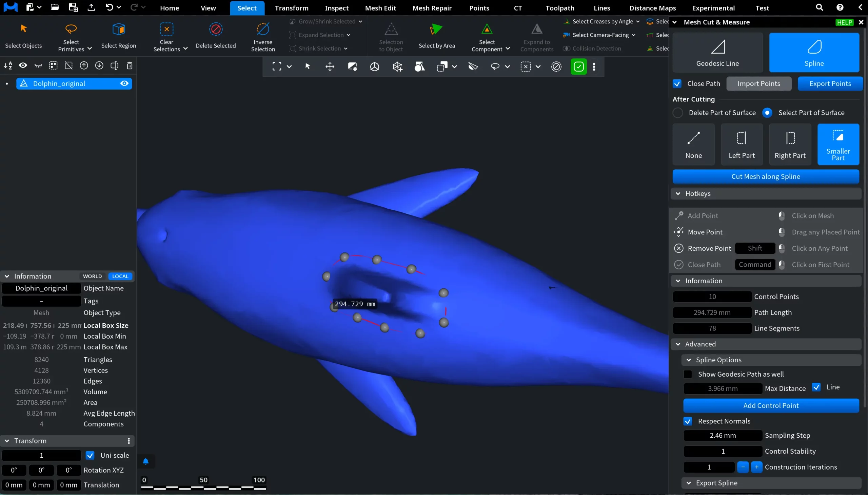
Task: Expand the Grow/Shrink Selected dropdown
Action: pyautogui.click(x=360, y=21)
